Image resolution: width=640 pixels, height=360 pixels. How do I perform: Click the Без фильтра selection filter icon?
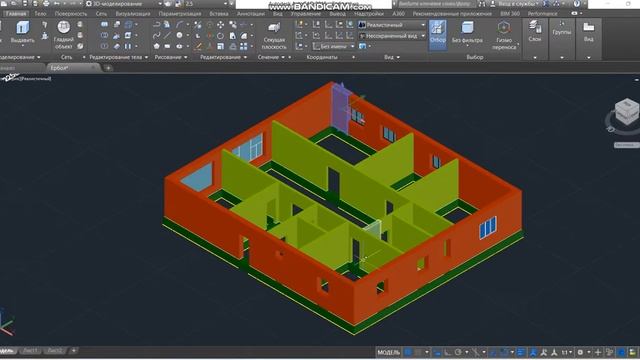467,27
